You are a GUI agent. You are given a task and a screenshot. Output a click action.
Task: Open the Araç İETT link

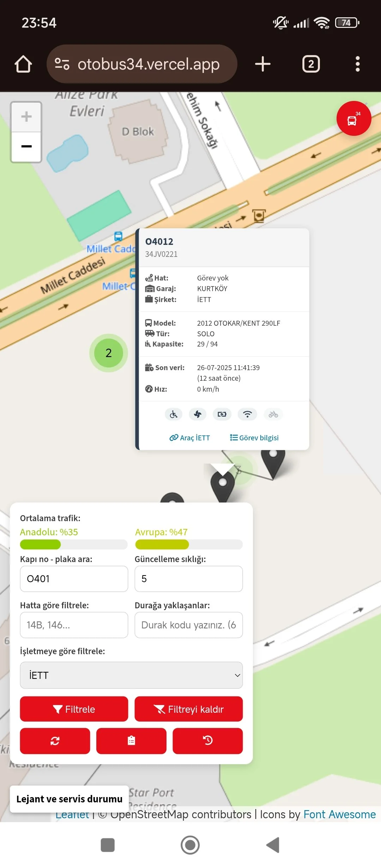pyautogui.click(x=190, y=438)
